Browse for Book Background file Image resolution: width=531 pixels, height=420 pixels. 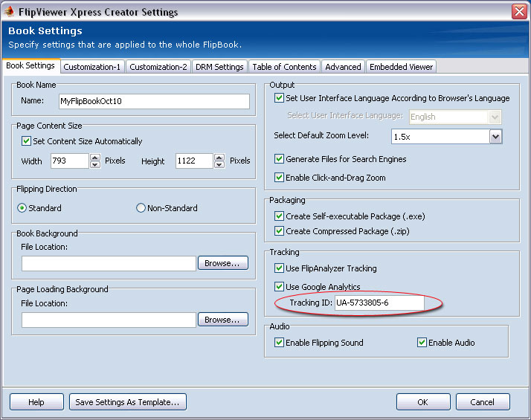[x=223, y=263]
